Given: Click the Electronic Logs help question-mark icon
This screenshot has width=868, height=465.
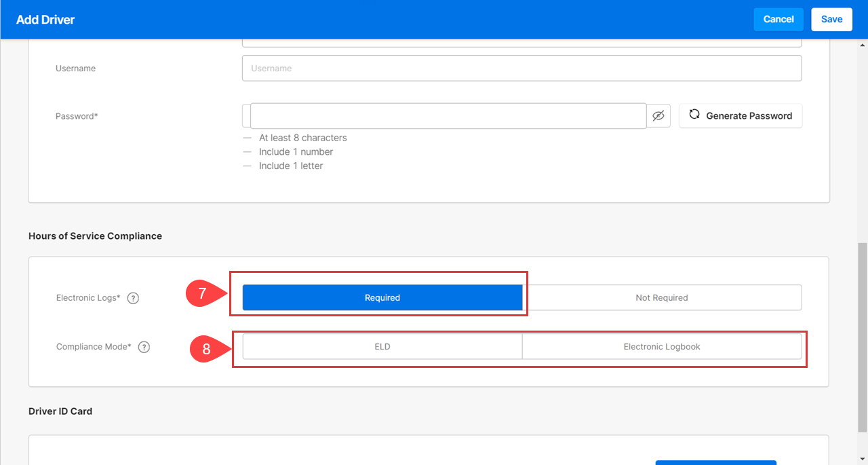Looking at the screenshot, I should tap(134, 298).
